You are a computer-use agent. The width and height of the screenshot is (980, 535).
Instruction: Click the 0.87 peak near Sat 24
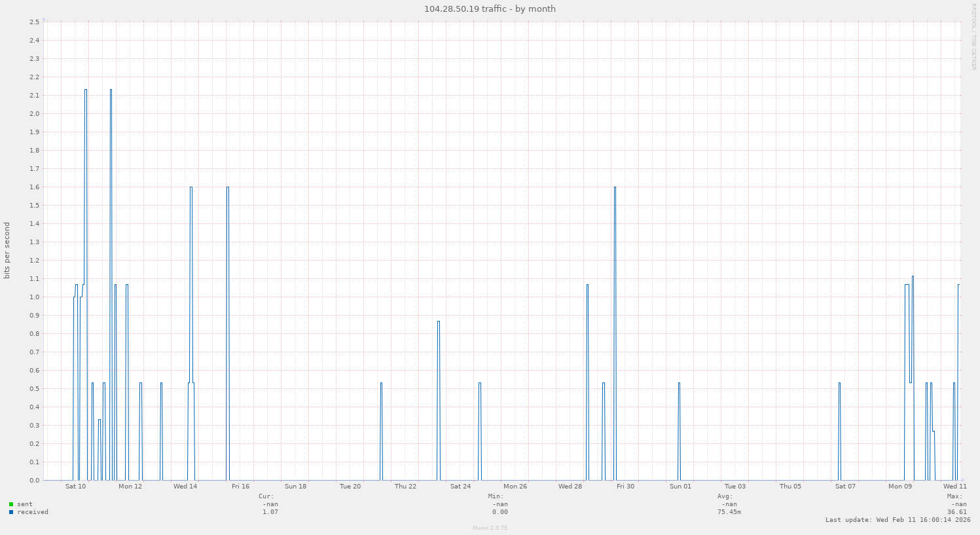(x=439, y=322)
